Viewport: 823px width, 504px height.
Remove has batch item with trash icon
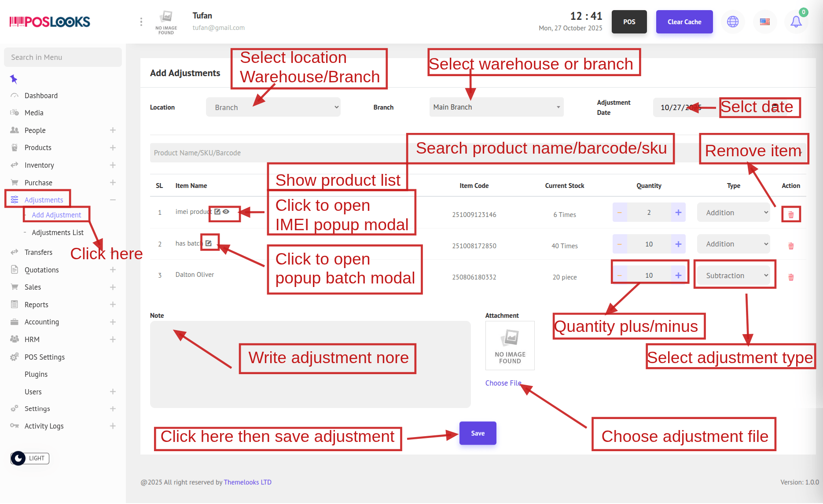point(791,246)
